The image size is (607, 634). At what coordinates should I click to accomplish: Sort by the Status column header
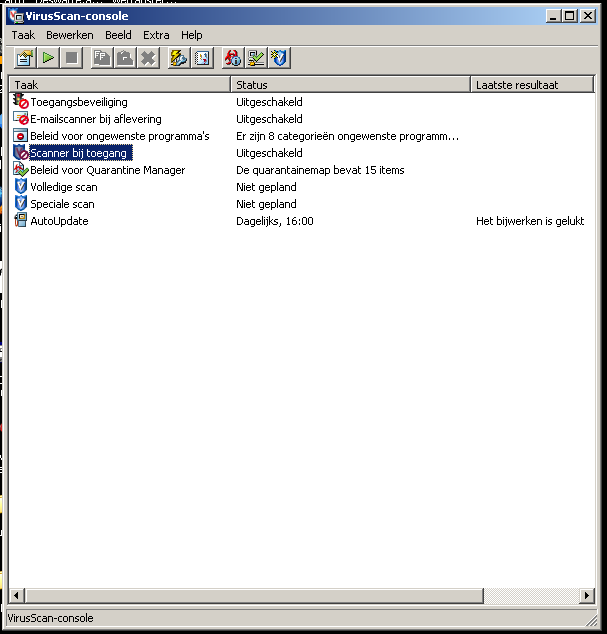[350, 85]
